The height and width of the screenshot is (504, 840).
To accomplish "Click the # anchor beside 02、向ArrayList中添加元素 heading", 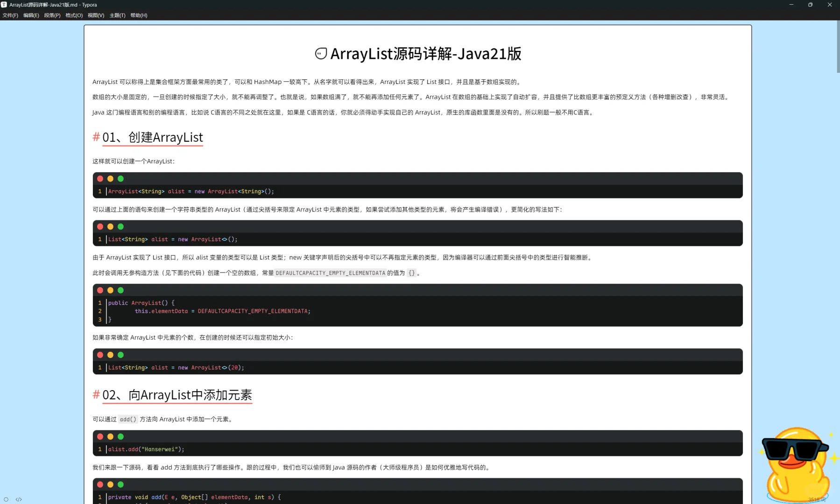I will pyautogui.click(x=96, y=395).
